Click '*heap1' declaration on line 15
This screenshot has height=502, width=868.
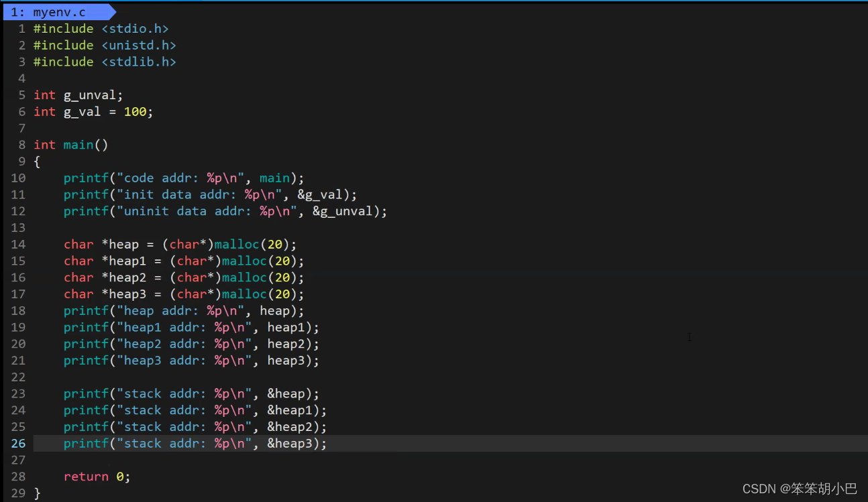pyautogui.click(x=123, y=261)
